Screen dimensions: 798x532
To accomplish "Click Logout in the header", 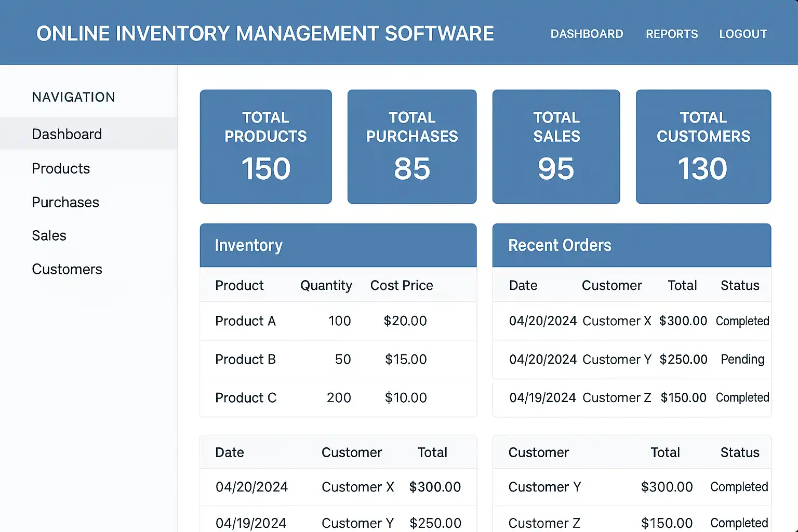I will click(743, 34).
